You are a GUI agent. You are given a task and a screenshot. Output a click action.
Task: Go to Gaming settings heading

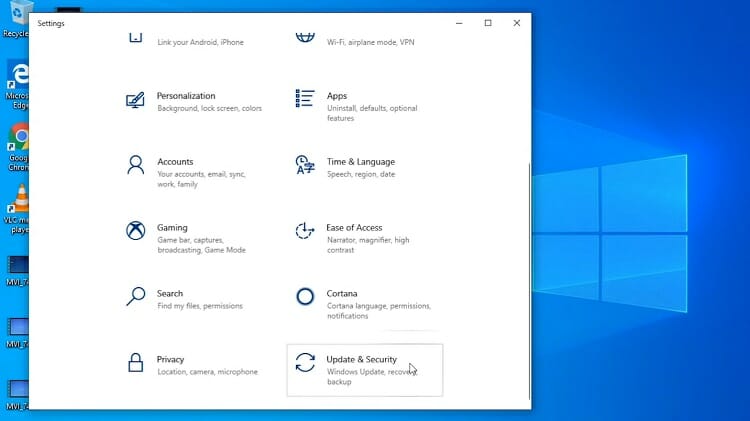click(x=172, y=228)
